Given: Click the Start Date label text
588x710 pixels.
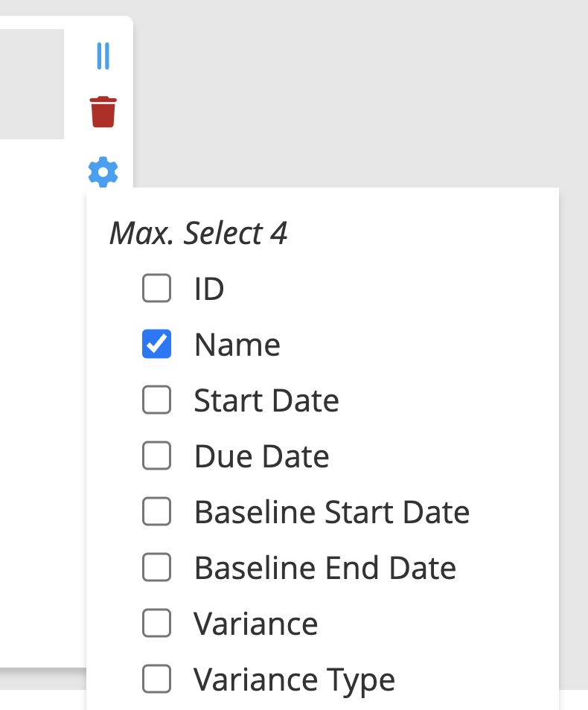Looking at the screenshot, I should [x=266, y=400].
